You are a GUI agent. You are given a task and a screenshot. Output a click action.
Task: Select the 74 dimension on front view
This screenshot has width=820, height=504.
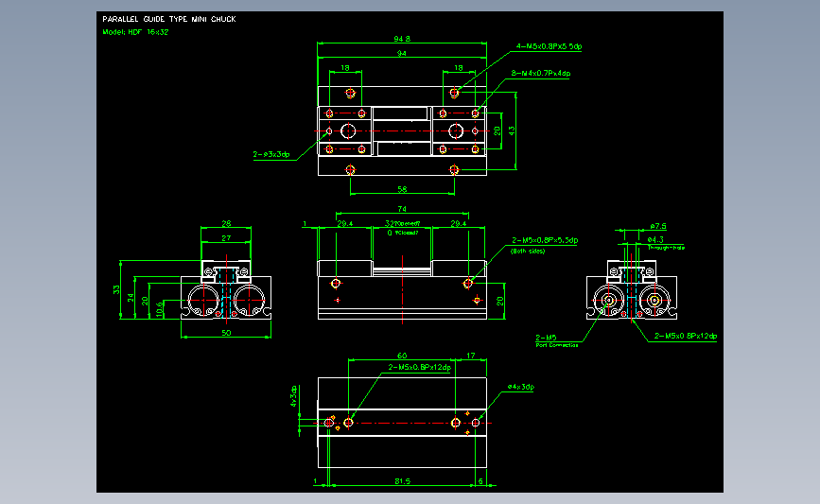[402, 209]
